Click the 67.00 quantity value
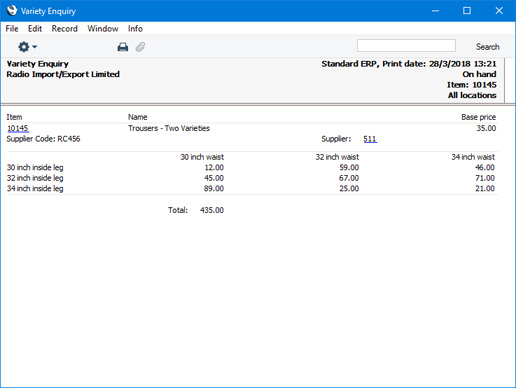Screen dimensions: 516x388 click(349, 178)
